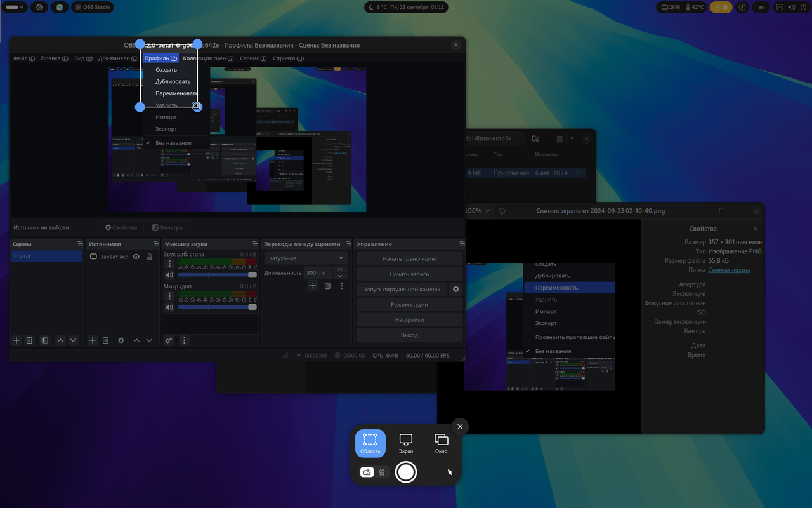Toggle fullscreen in the image viewer header
This screenshot has width=812, height=508.
[722, 211]
